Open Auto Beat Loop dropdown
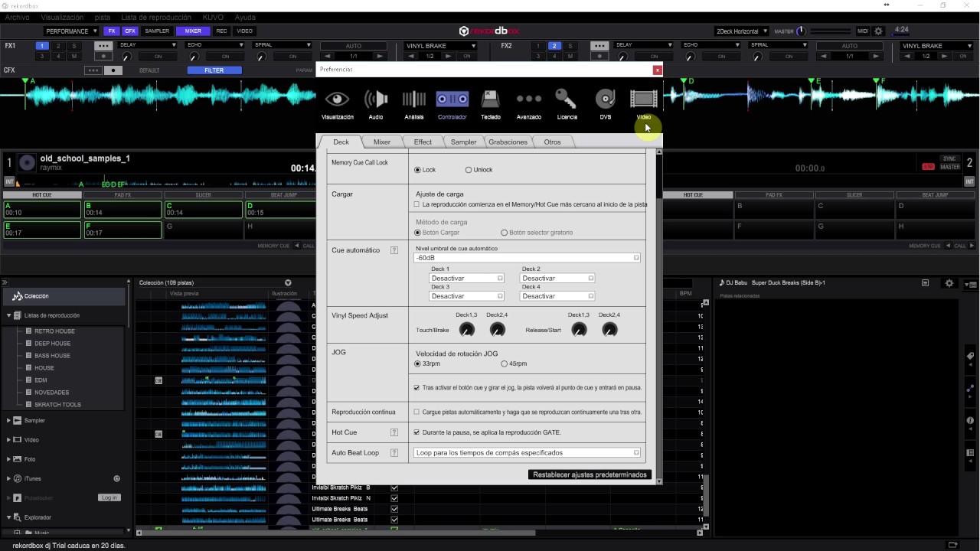The height and width of the screenshot is (551, 980). [x=527, y=453]
